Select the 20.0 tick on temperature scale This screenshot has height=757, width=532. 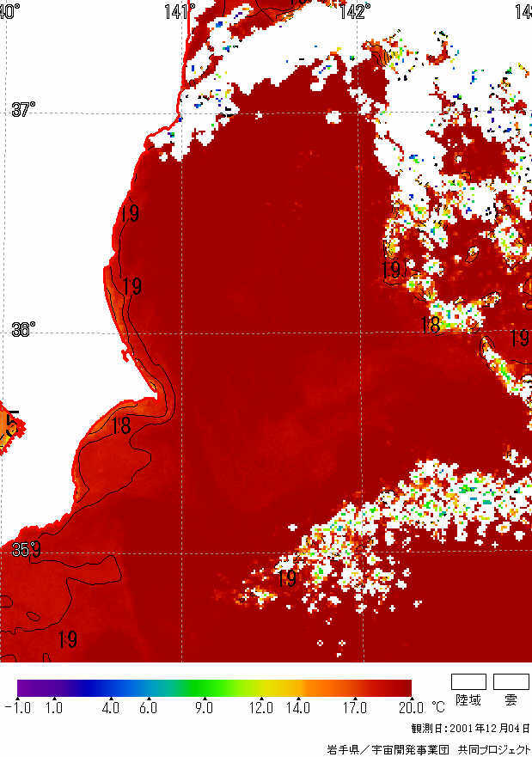point(411,707)
